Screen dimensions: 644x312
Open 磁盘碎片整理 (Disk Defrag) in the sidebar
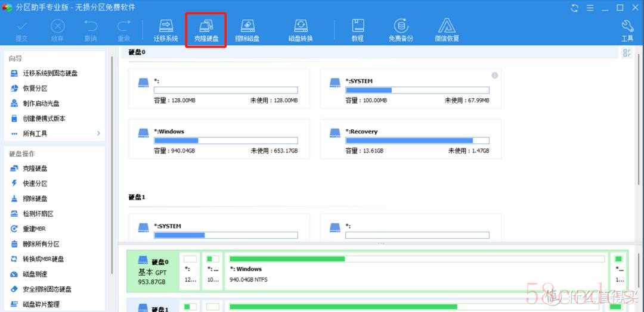35,304
